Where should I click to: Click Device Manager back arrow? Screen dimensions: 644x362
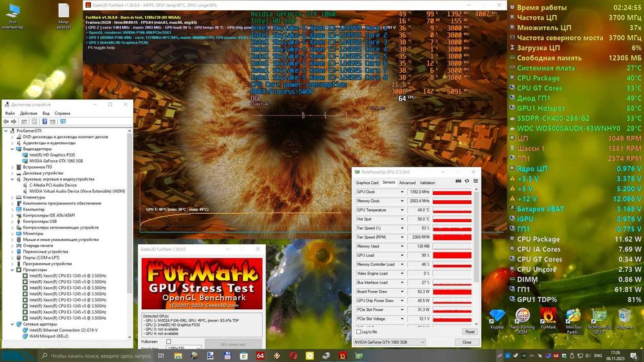point(6,122)
